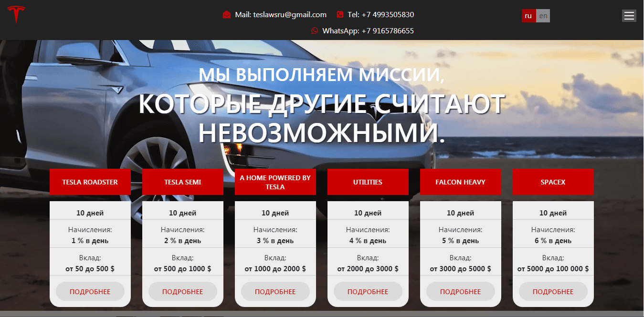Click ПОДРОБНЕЕ under FALCON HEAVY plan
644x317 pixels.
pos(460,291)
